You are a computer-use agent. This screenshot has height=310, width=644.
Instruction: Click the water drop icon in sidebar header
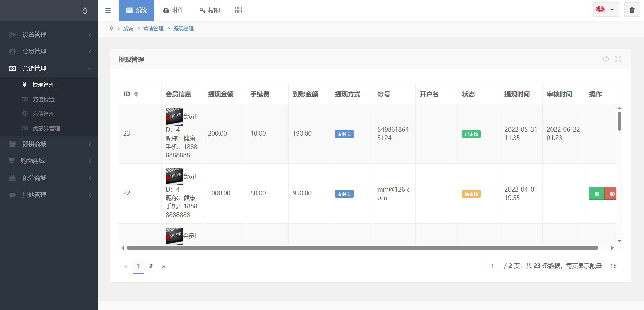[85, 11]
